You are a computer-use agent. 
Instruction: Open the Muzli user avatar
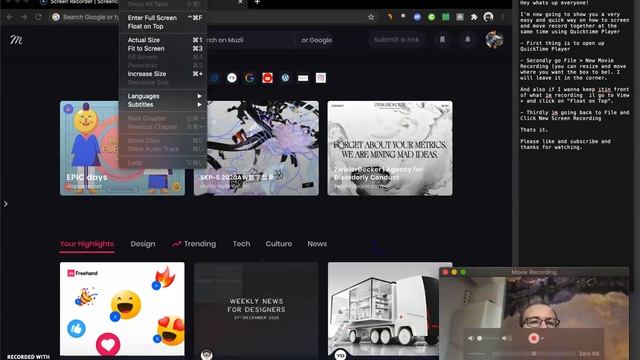point(494,40)
